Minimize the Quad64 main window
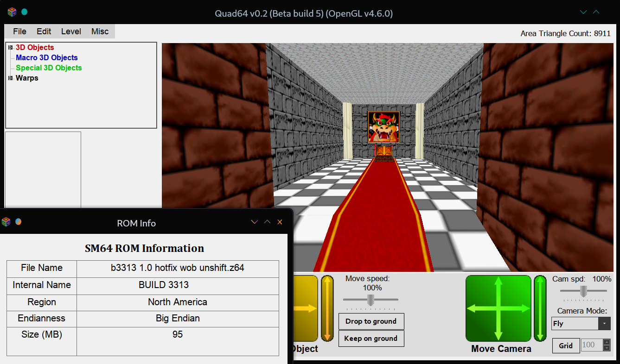620x364 pixels. pyautogui.click(x=583, y=12)
